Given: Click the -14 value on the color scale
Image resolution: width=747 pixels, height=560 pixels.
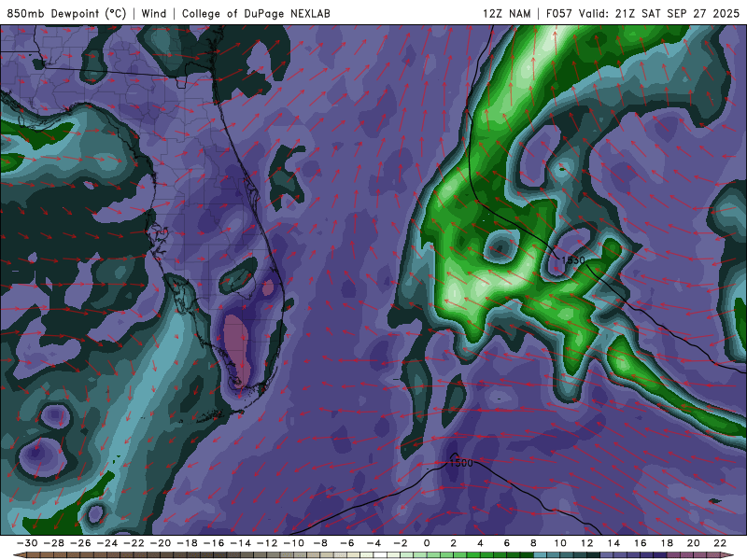Looking at the screenshot, I should 241,543.
